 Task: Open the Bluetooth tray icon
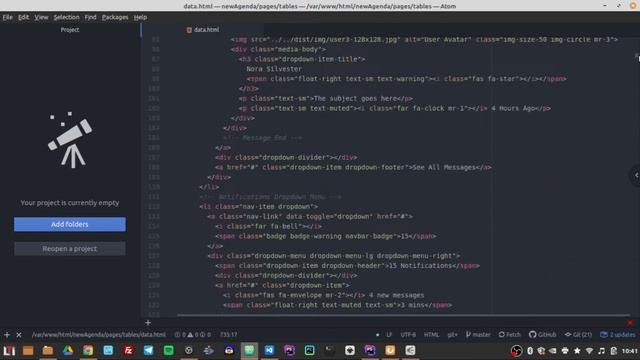tap(530, 351)
